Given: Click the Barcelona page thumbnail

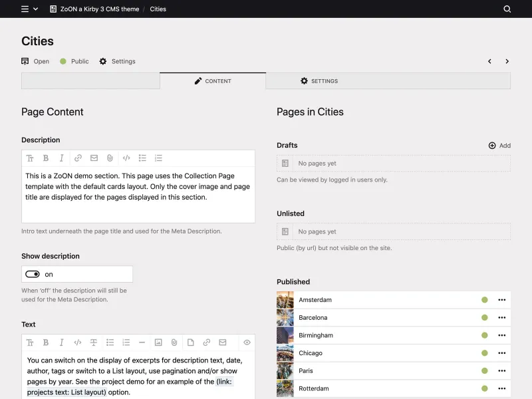Looking at the screenshot, I should (x=285, y=317).
